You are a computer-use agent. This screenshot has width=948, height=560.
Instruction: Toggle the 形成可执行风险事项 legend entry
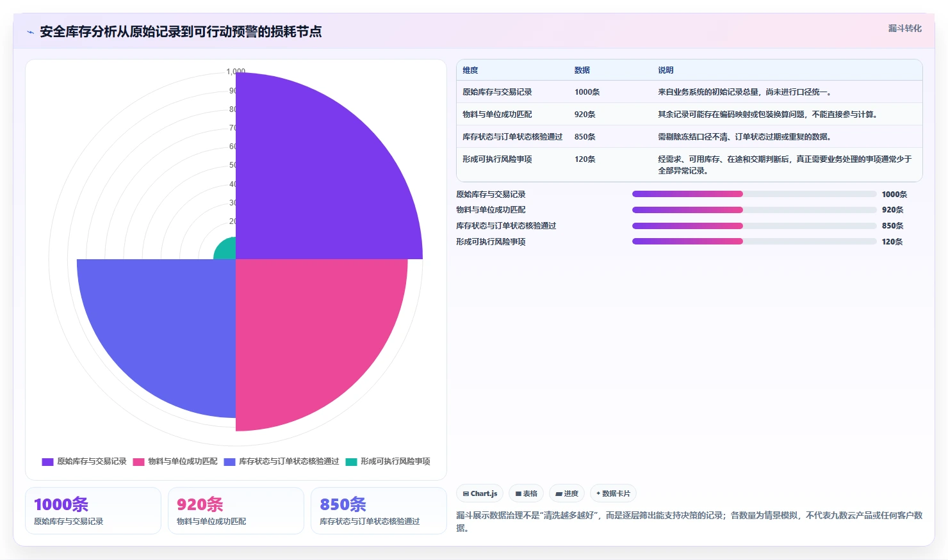388,461
